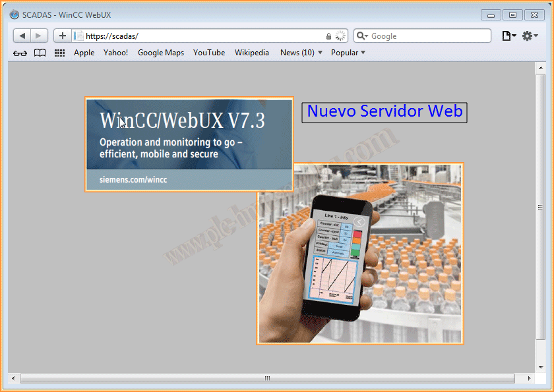
Task: Open the Google Maps bookmark
Action: click(160, 53)
